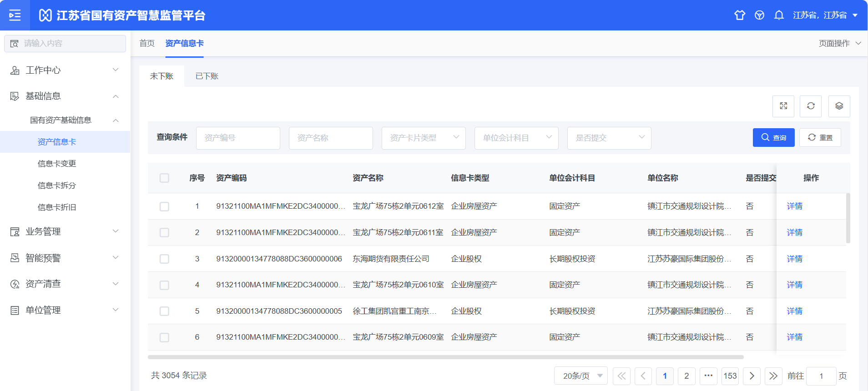Click the layers icon button above table
Image resolution: width=868 pixels, height=391 pixels.
pyautogui.click(x=839, y=106)
